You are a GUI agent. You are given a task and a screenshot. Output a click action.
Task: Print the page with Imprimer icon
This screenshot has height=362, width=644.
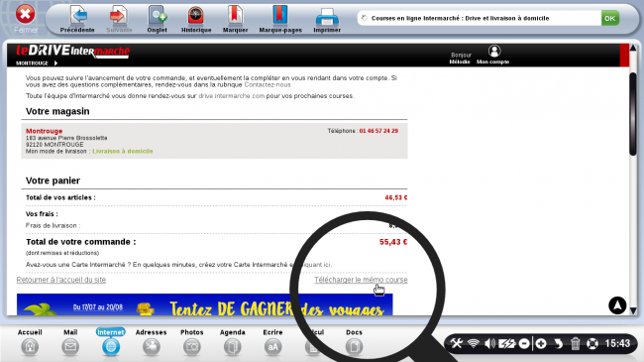[327, 17]
